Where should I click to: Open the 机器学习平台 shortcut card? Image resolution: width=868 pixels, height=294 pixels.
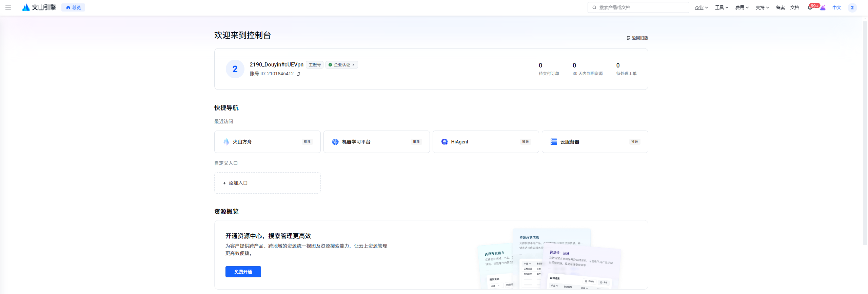[x=377, y=142]
